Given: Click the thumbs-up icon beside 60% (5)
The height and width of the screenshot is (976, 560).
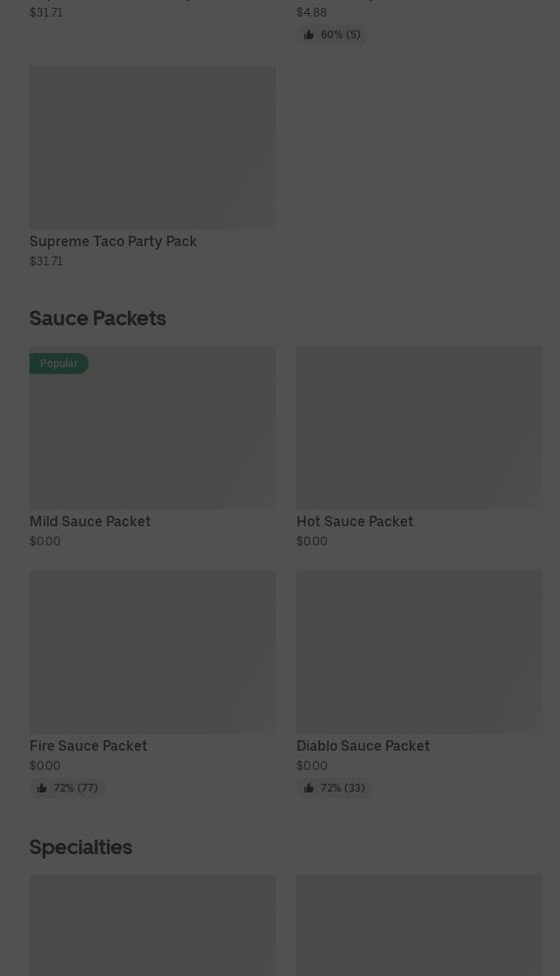Looking at the screenshot, I should 309,35.
